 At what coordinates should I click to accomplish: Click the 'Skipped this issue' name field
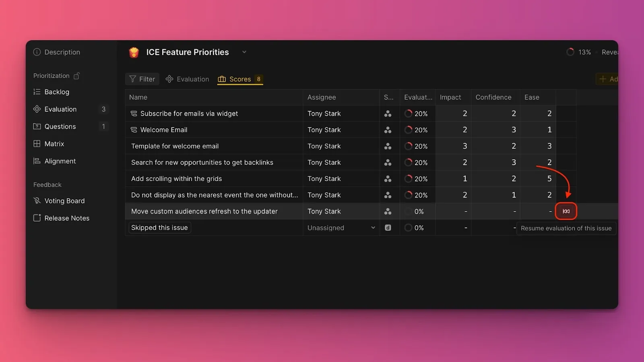tap(159, 228)
